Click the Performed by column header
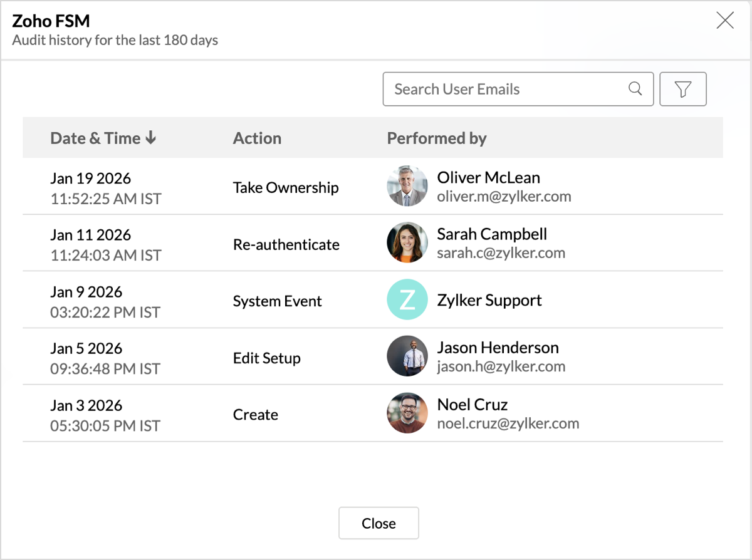 [x=437, y=138]
